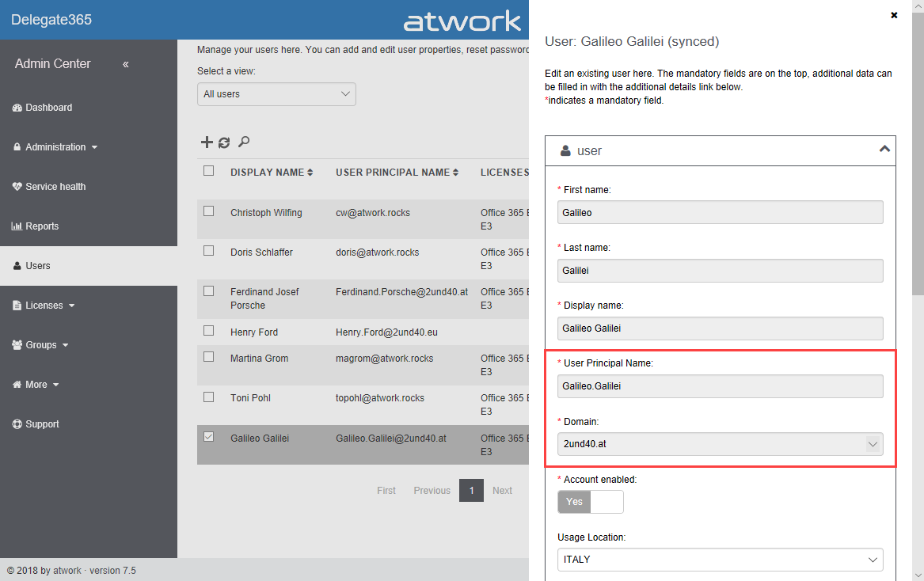The width and height of the screenshot is (924, 581).
Task: Click Admin Center heading
Action: coord(52,63)
